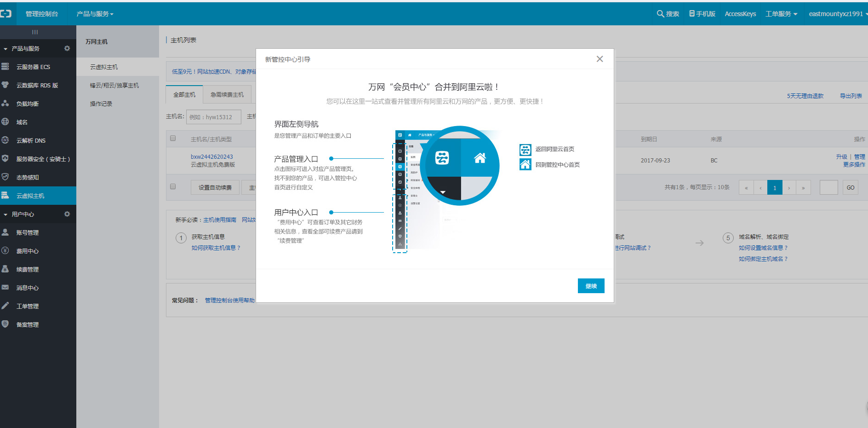The width and height of the screenshot is (868, 428).
Task: Open the eastmountyxz1991 account dropdown
Action: coord(838,14)
